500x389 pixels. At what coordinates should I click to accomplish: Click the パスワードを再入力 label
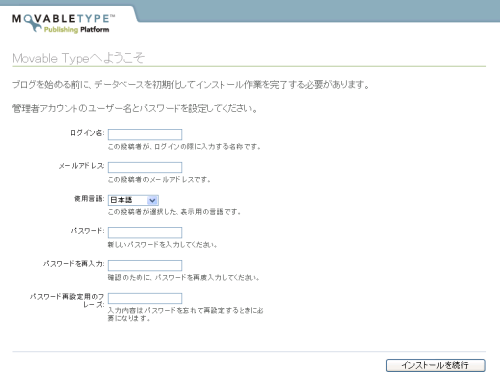click(73, 264)
